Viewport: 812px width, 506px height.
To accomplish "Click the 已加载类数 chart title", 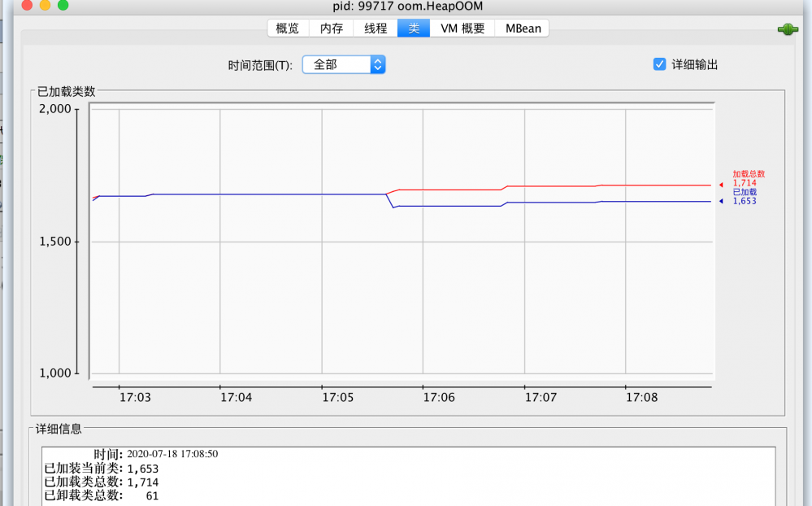I will pos(67,92).
